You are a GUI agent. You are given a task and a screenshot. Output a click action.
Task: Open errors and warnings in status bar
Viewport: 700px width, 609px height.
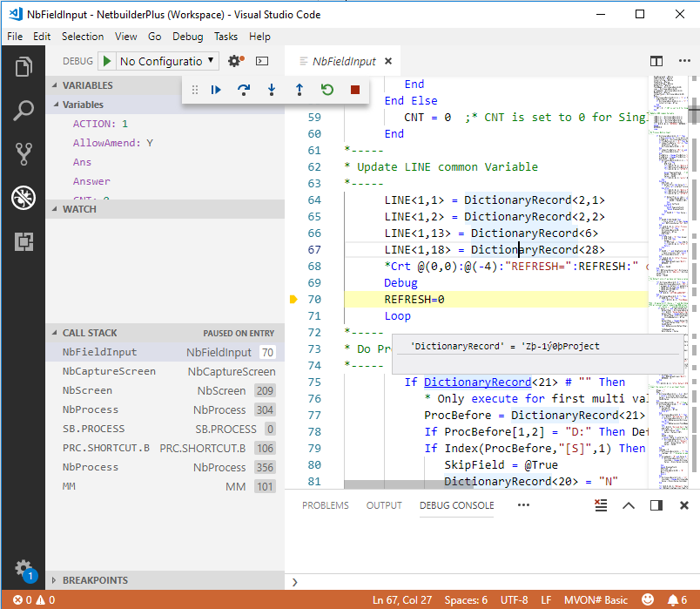coord(34,599)
